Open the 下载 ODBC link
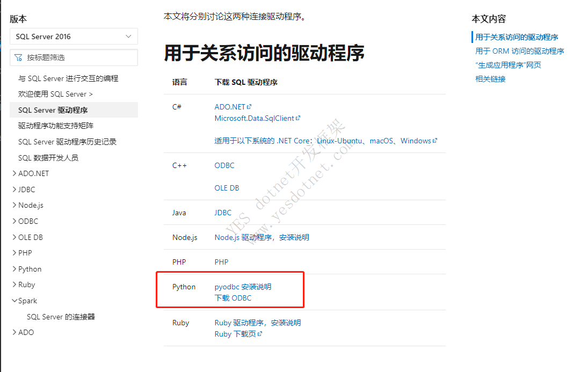The width and height of the screenshot is (588, 372). pos(233,298)
